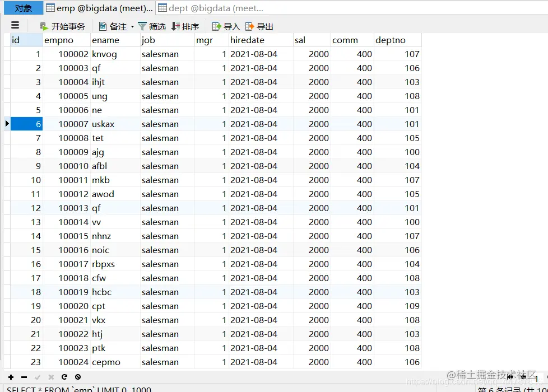Click the comm column header
This screenshot has height=392, width=548.
point(352,40)
